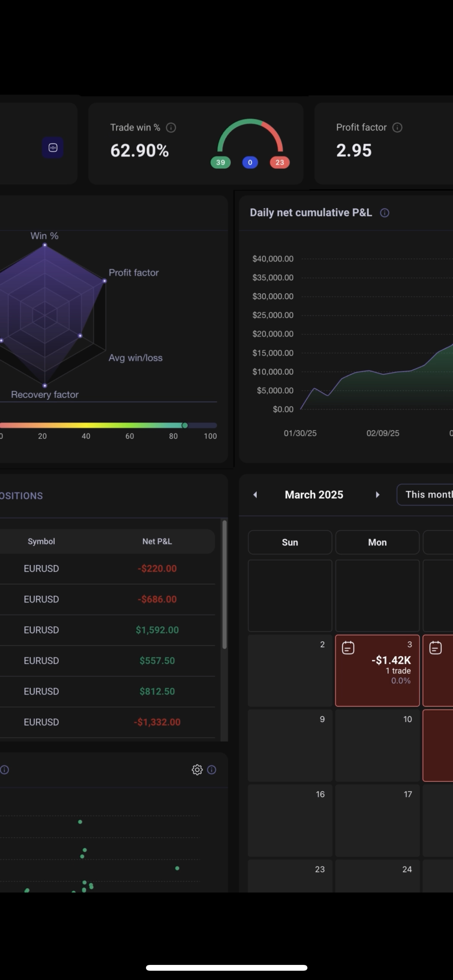Select the red 23 losing trades badge
Viewport: 453px width, 980px height.
[280, 163]
